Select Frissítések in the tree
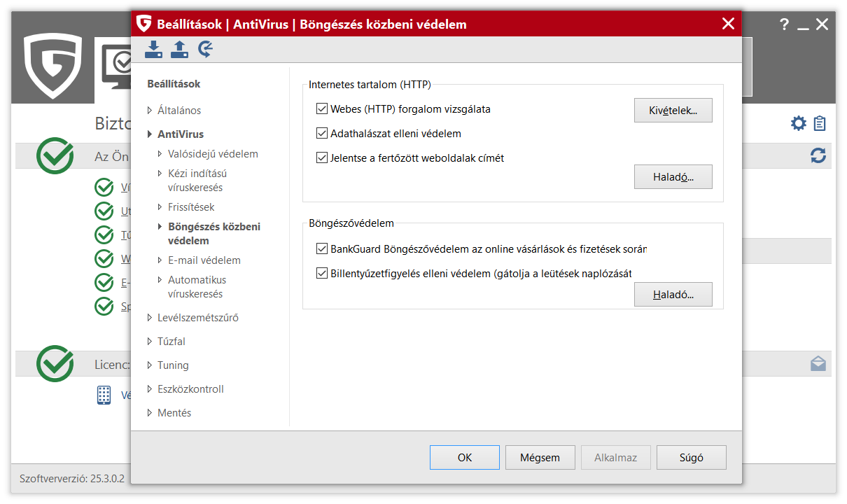 coord(191,207)
